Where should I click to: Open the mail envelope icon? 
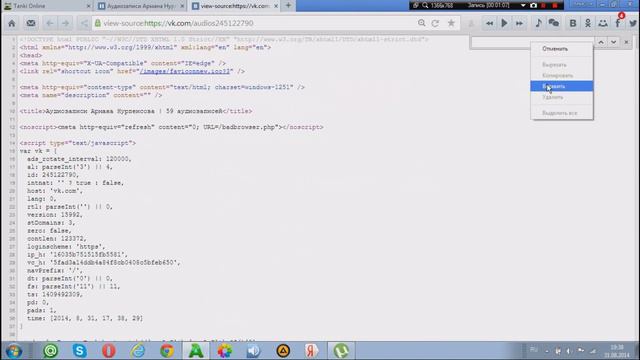point(31,23)
